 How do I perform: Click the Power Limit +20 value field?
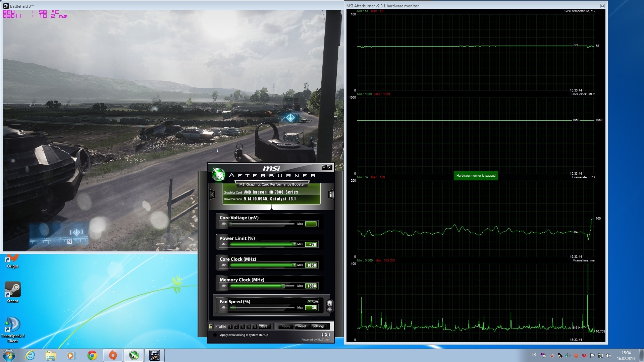[x=311, y=244]
